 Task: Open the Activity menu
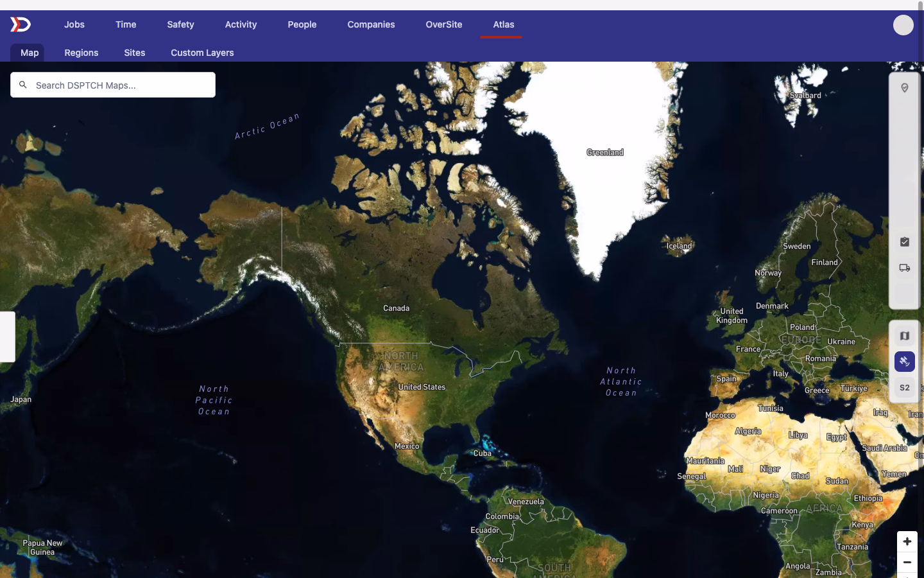[x=241, y=24]
